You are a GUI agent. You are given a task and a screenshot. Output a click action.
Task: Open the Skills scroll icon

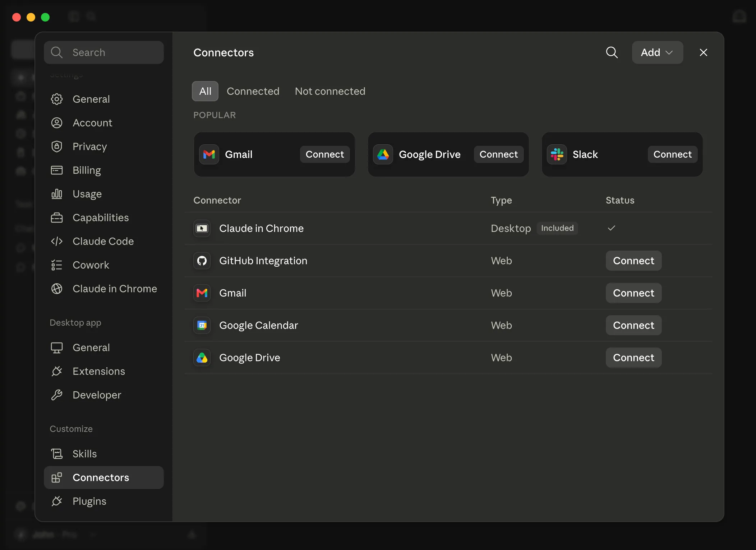57,454
